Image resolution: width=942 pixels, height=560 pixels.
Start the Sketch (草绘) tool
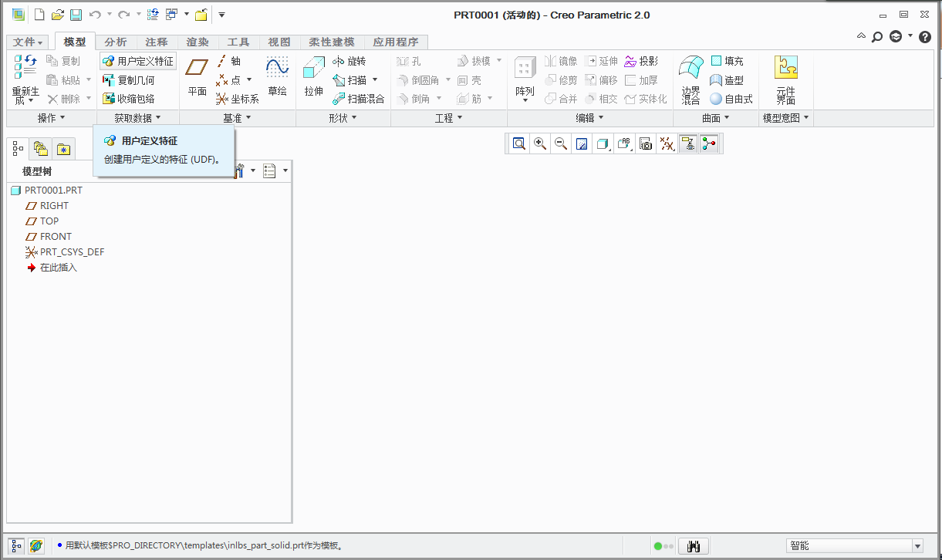click(277, 77)
